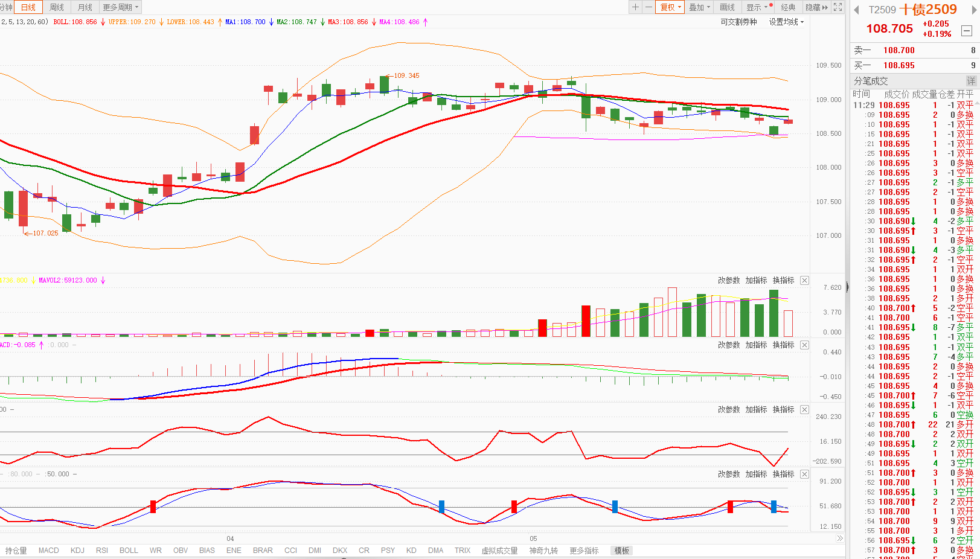Select the 持仓量 indicator tab
The height and width of the screenshot is (559, 980).
point(16,551)
